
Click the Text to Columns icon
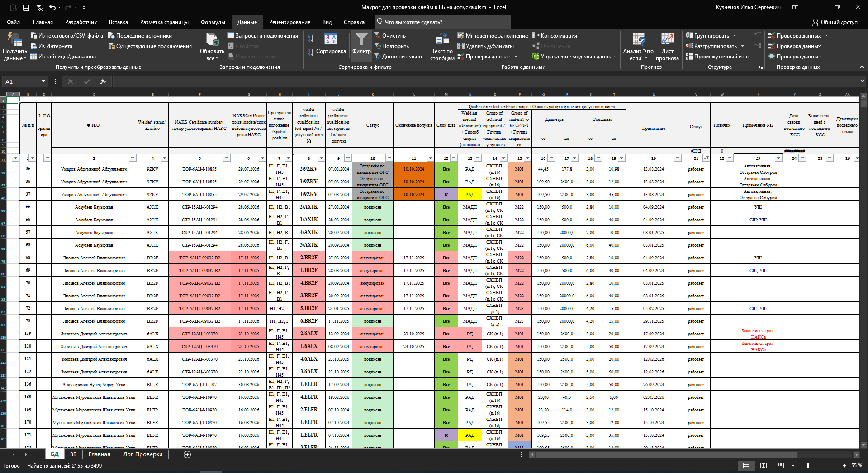point(442,40)
